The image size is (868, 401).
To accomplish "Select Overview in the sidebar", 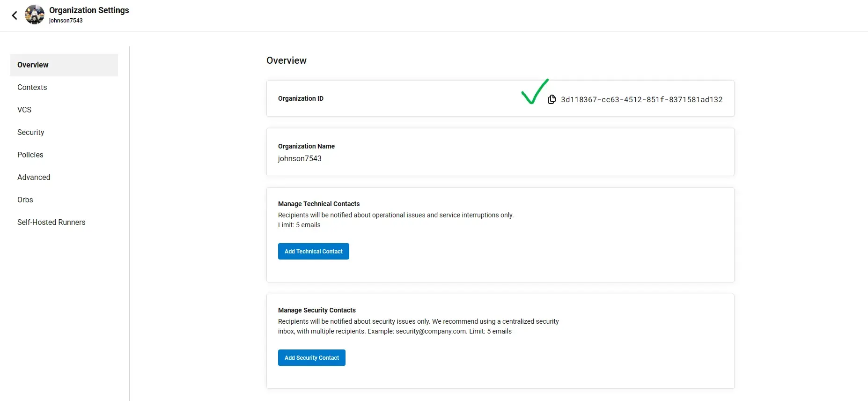I will [x=64, y=65].
